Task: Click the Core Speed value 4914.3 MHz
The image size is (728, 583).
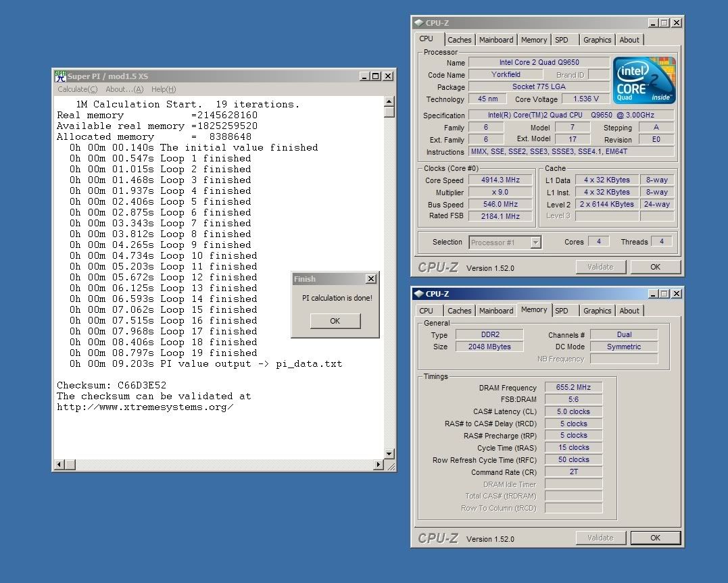Action: tap(500, 180)
